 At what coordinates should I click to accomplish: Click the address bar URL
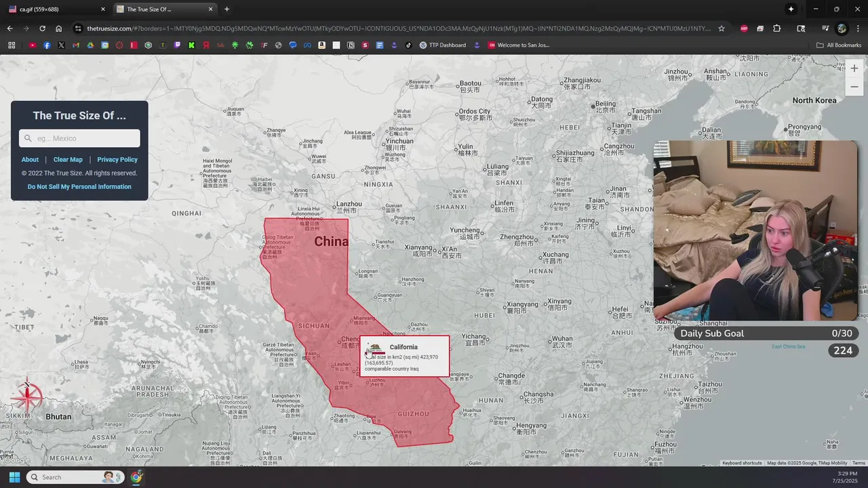click(x=399, y=28)
